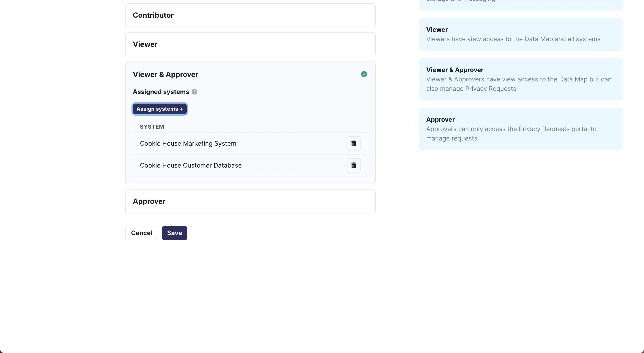Click the green checkmark on Viewer & Approver
This screenshot has width=644, height=353.
pyautogui.click(x=364, y=74)
